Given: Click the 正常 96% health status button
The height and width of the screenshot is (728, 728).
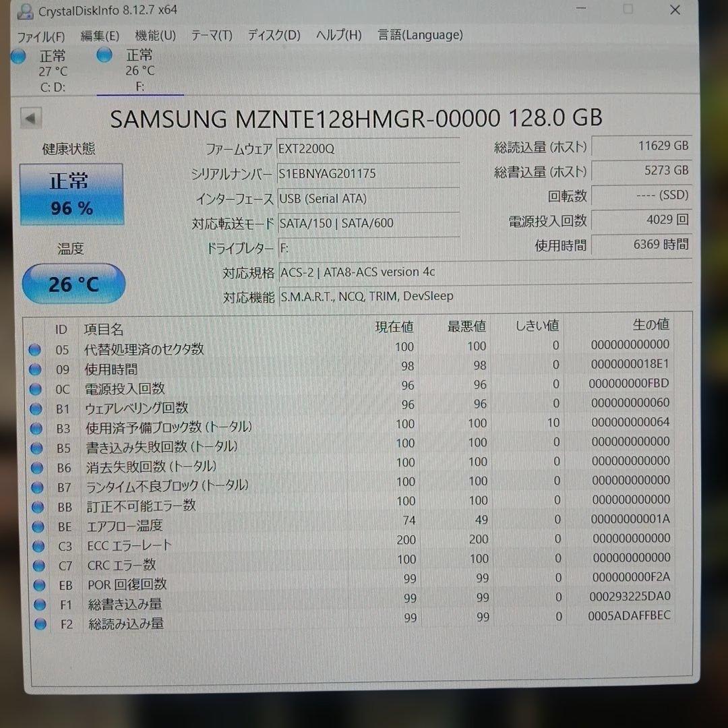Looking at the screenshot, I should coord(72,194).
